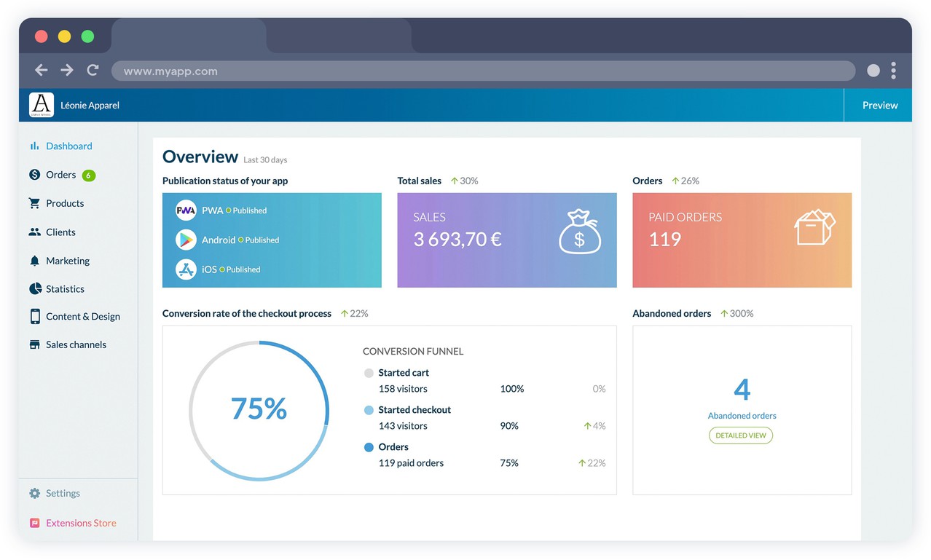The image size is (931, 560).
Task: Click the www.myapp.com address bar
Action: point(482,71)
